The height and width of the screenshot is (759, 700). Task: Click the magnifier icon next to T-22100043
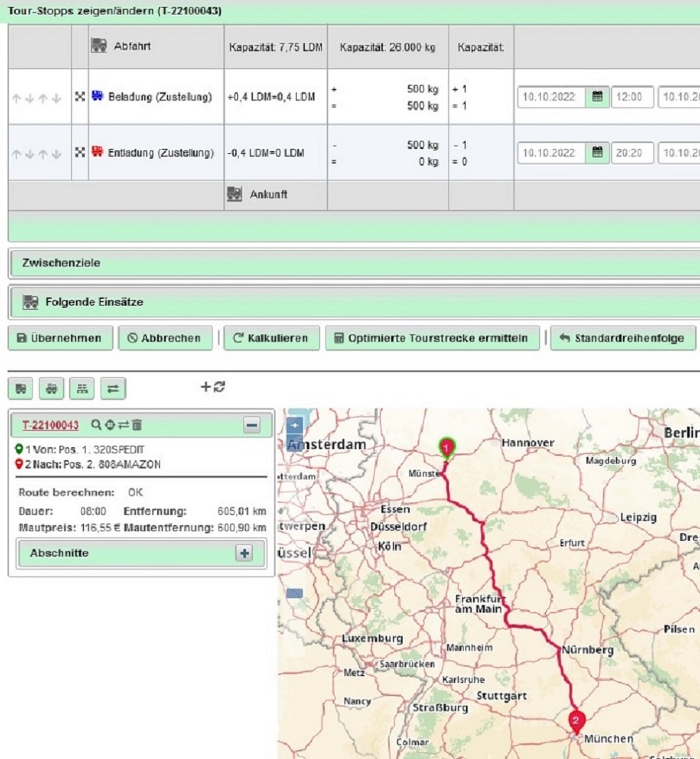click(97, 425)
